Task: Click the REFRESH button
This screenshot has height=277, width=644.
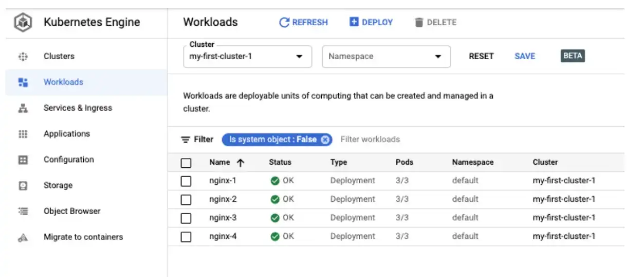Action: click(x=303, y=22)
